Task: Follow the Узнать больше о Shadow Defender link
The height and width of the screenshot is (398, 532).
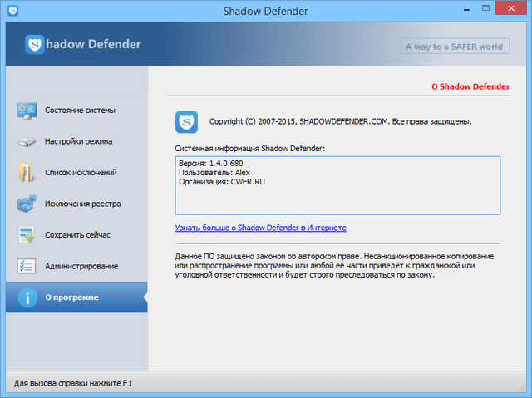Action: click(260, 228)
